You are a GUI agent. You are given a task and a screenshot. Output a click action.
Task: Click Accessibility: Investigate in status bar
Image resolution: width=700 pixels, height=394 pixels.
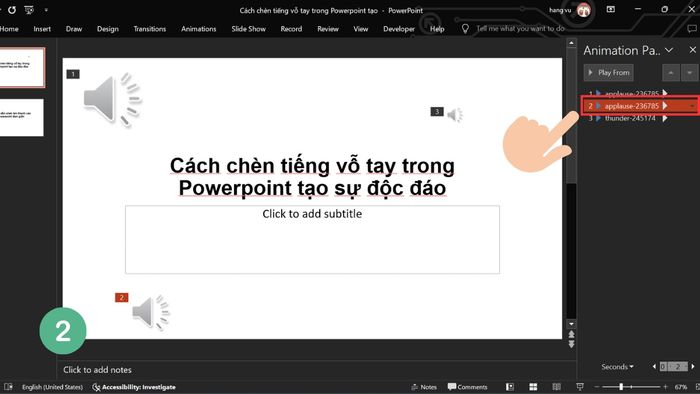(x=134, y=387)
